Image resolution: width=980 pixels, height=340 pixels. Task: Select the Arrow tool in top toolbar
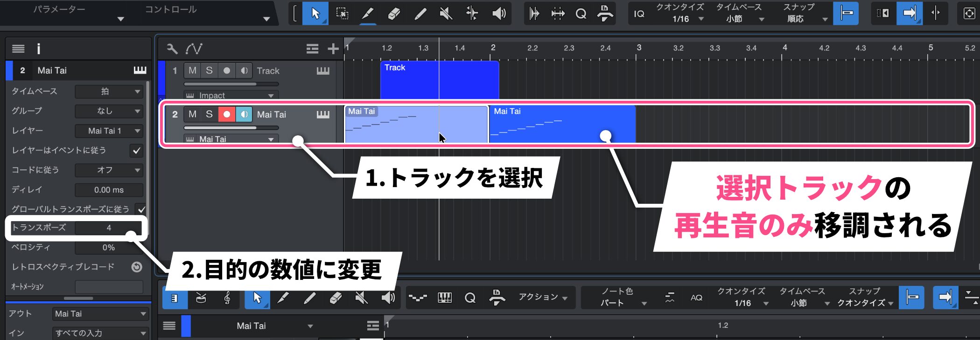[x=315, y=14]
